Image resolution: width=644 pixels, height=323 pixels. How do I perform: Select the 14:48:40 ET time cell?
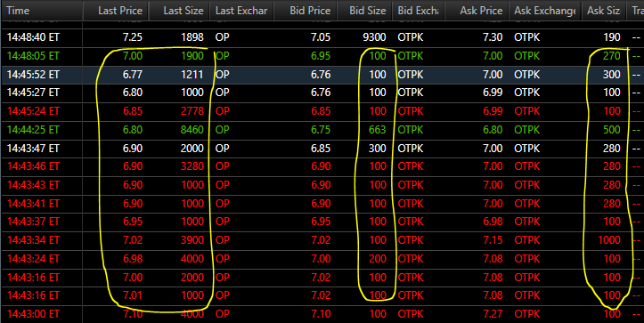33,37
